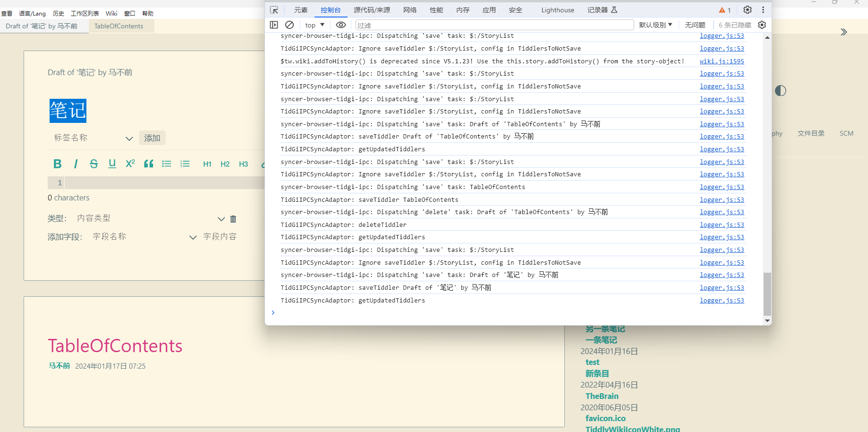The width and height of the screenshot is (868, 432).
Task: Expand the 字段名称 field name dropdown
Action: 193,237
